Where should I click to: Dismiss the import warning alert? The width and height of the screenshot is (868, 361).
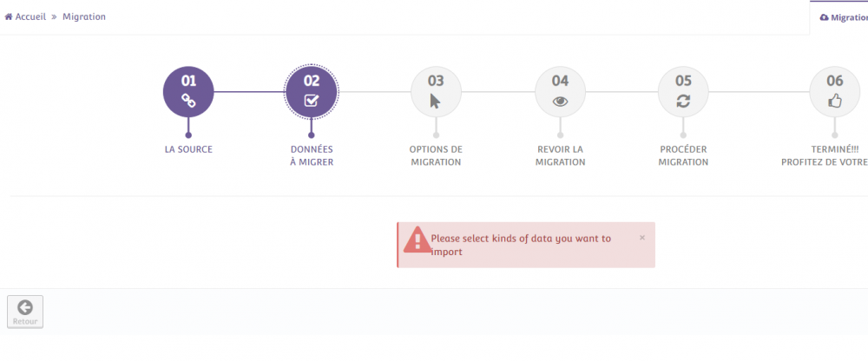[642, 237]
